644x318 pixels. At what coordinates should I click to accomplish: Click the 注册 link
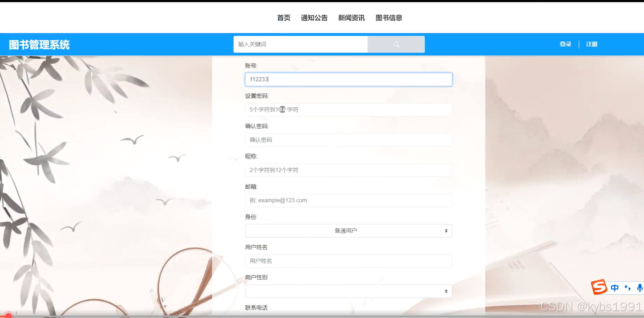pyautogui.click(x=592, y=44)
